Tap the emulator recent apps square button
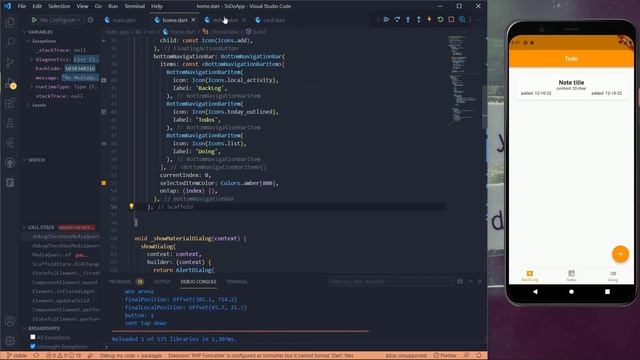The width and height of the screenshot is (640, 360). point(607,292)
